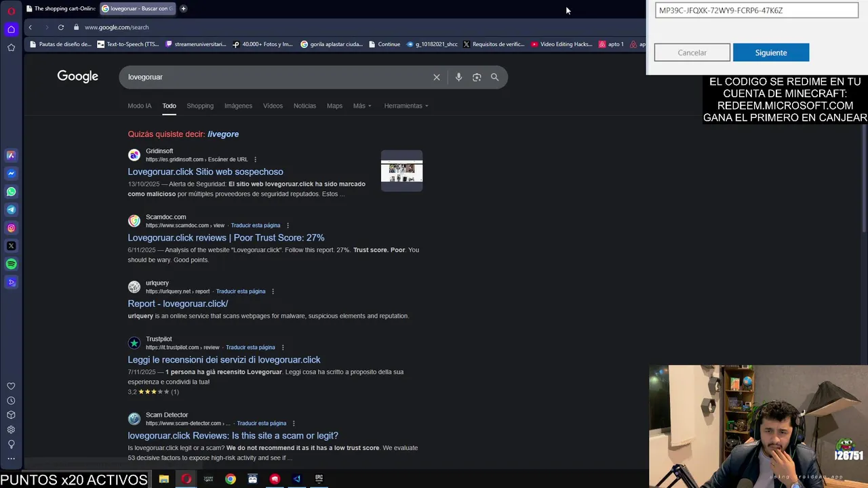Viewport: 868px width, 488px height.
Task: Switch to Noticias search tab
Action: click(304, 106)
